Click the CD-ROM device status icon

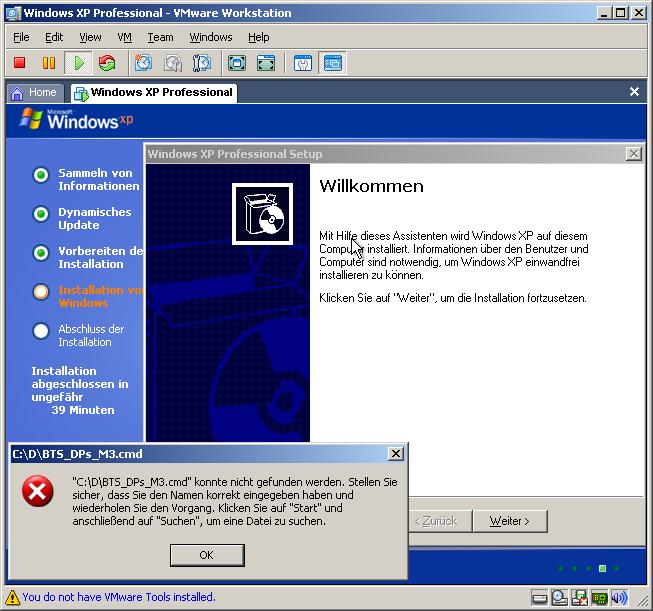559,598
